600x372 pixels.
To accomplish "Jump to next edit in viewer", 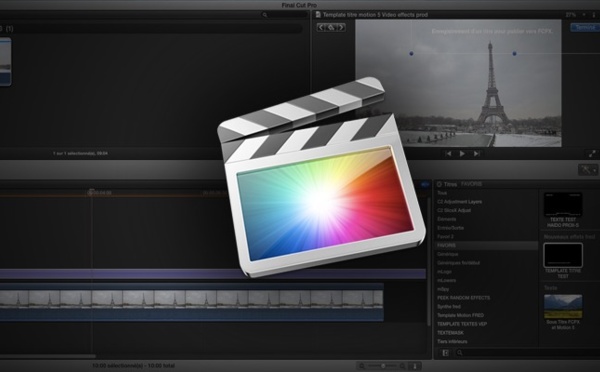I will point(477,153).
